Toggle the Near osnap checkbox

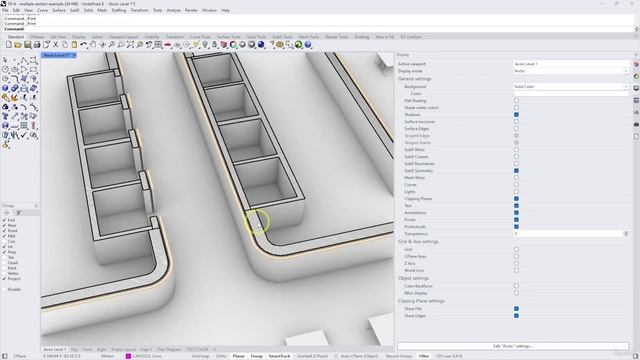pyautogui.click(x=4, y=225)
